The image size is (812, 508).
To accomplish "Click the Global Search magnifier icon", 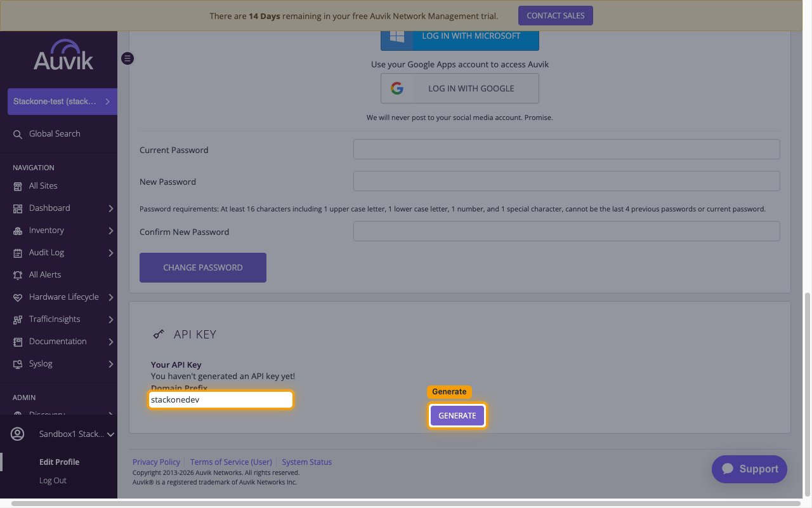I will [x=18, y=134].
